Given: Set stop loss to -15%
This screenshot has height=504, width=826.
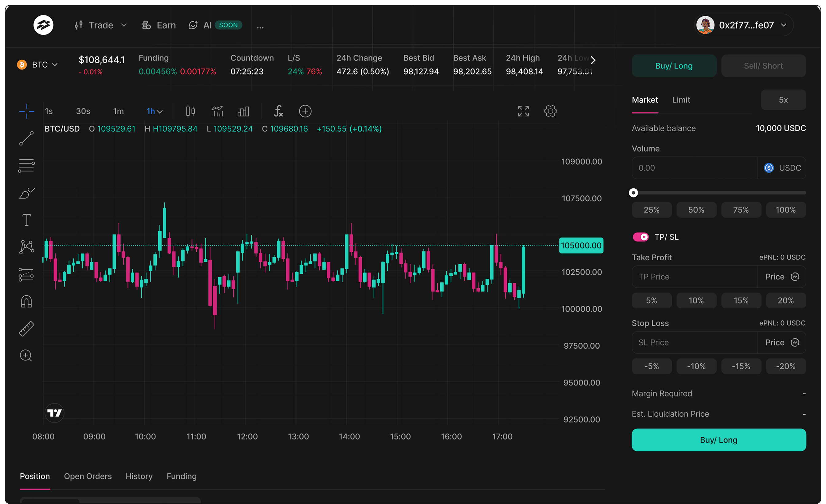Looking at the screenshot, I should click(741, 366).
